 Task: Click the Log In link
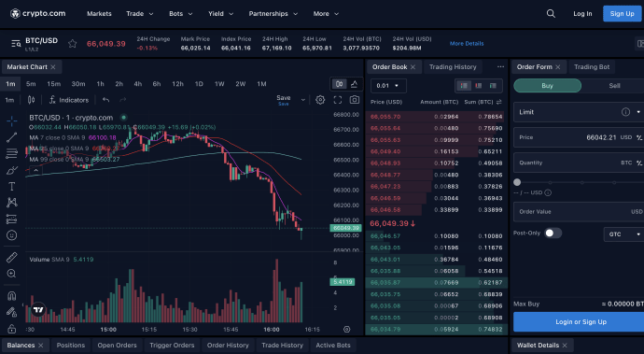point(582,14)
